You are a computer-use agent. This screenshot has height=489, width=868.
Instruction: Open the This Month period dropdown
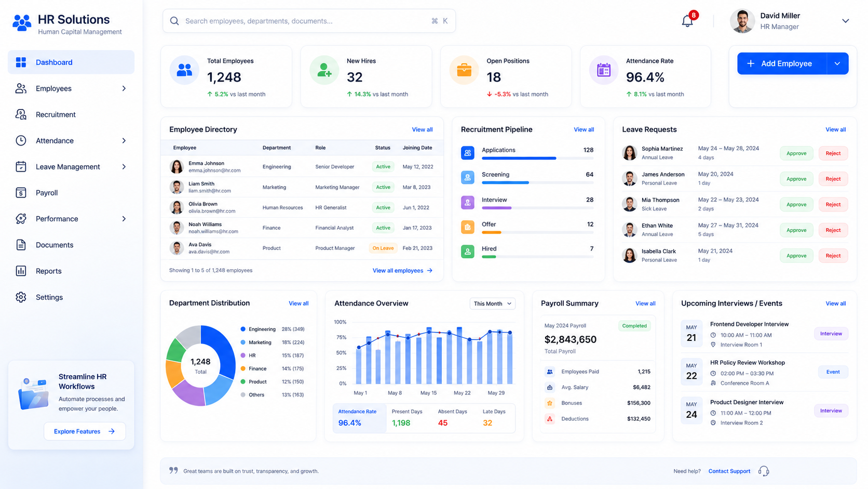pyautogui.click(x=492, y=303)
